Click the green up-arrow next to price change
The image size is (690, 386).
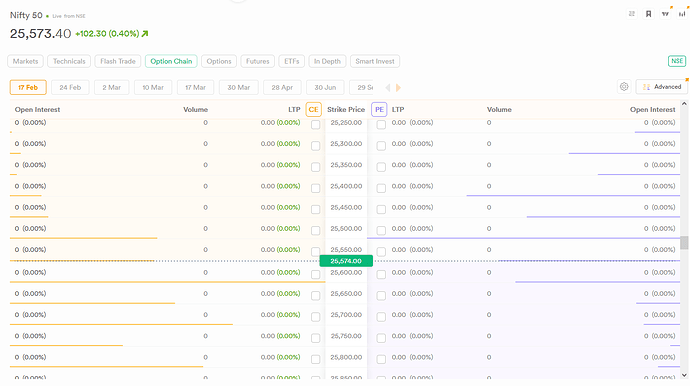pos(145,33)
